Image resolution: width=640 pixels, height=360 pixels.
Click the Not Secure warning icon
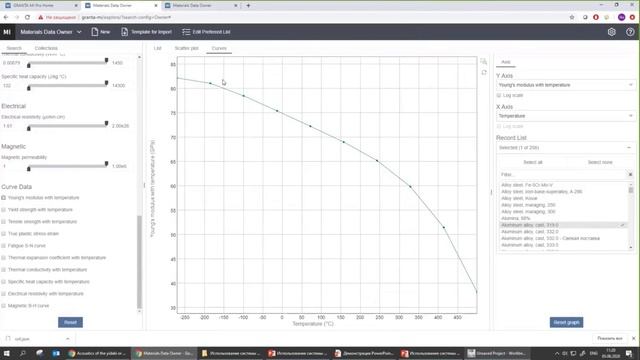(40, 17)
